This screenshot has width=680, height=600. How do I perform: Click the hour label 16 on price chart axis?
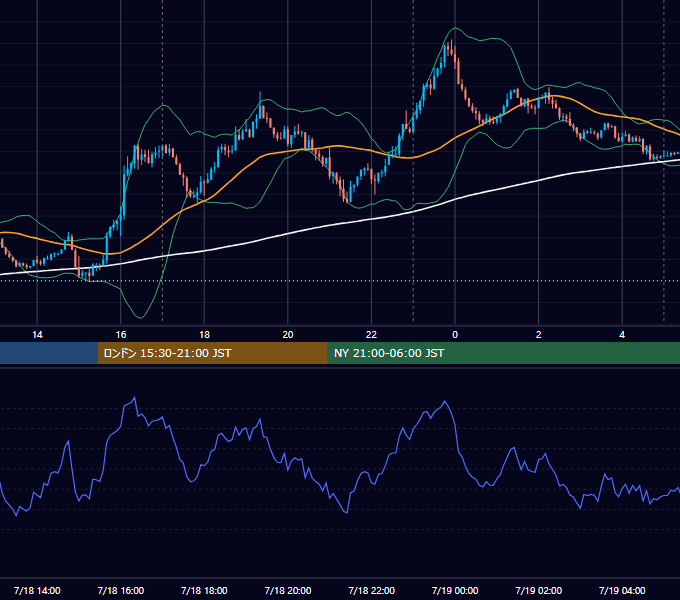click(121, 335)
